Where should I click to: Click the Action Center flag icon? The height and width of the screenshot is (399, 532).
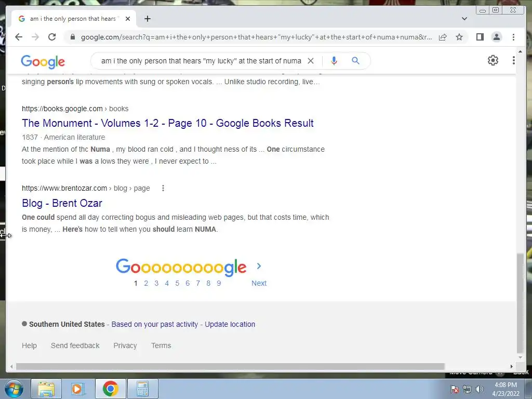pos(455,389)
